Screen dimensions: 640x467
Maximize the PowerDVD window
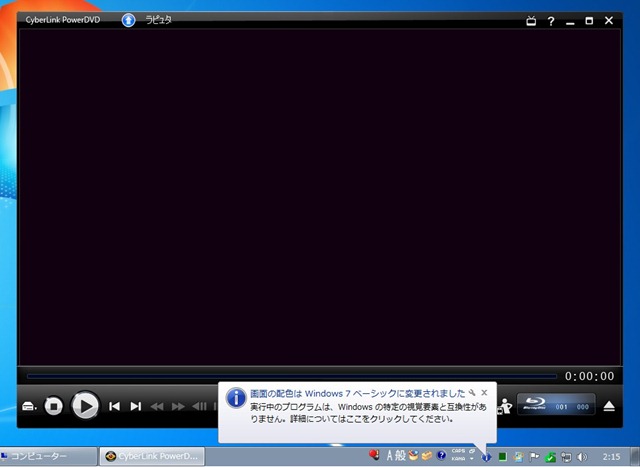pos(589,20)
